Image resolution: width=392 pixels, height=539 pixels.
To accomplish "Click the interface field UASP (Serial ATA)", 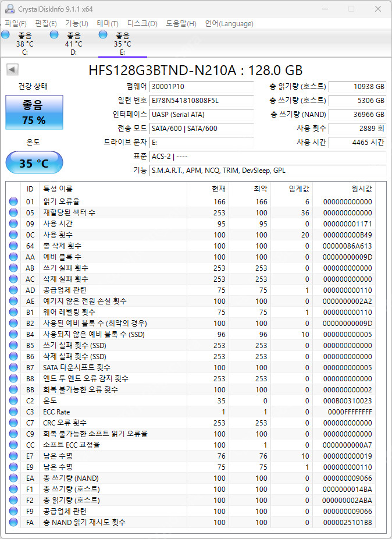I will (x=202, y=115).
